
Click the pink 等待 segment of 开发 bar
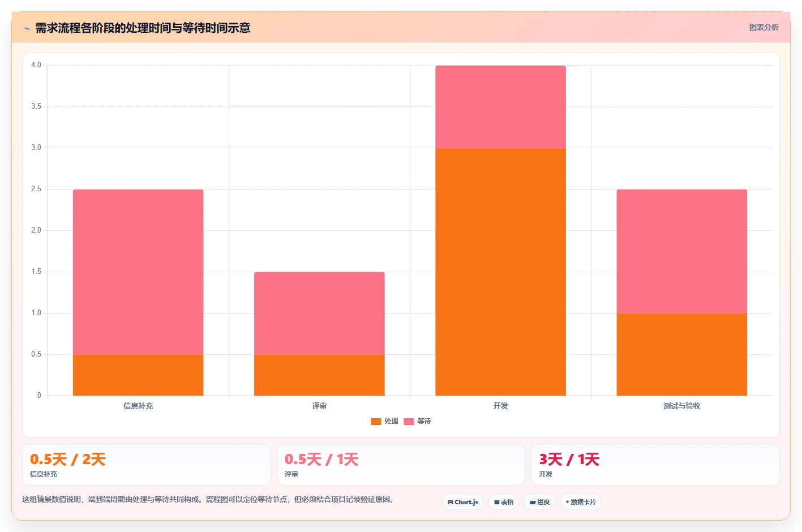pos(500,107)
